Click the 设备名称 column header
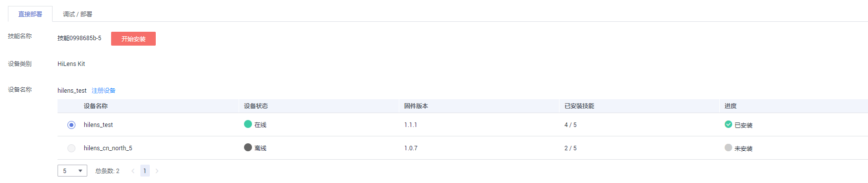868x183 pixels. (x=96, y=106)
